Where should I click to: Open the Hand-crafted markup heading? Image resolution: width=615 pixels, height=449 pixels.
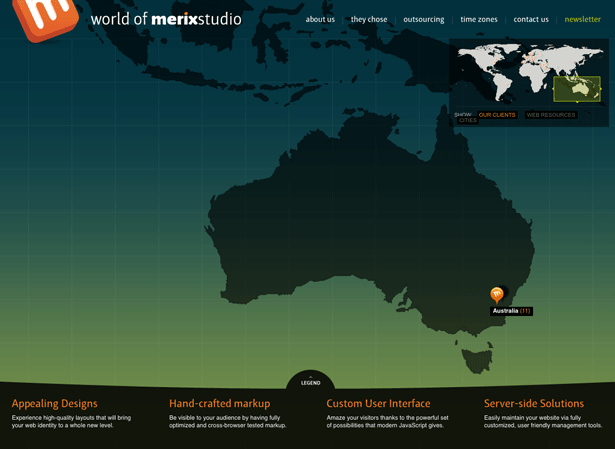coord(219,404)
